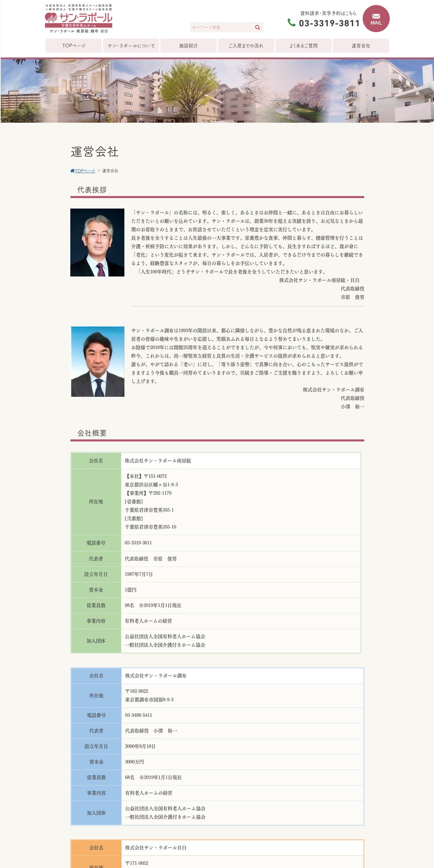The height and width of the screenshot is (868, 434).
Task: Click the 代表挨拶 section heading
Action: [x=92, y=190]
